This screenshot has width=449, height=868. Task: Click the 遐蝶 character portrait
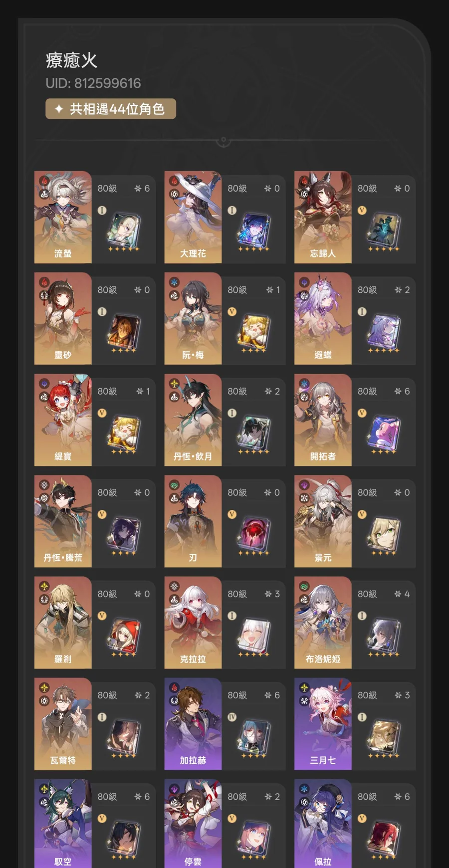(323, 318)
